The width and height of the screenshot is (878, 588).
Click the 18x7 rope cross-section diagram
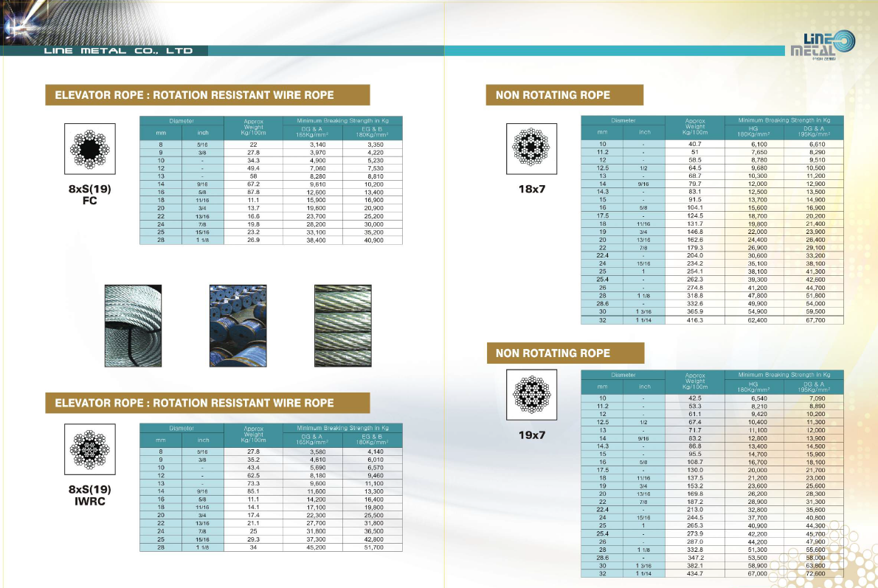(x=530, y=148)
